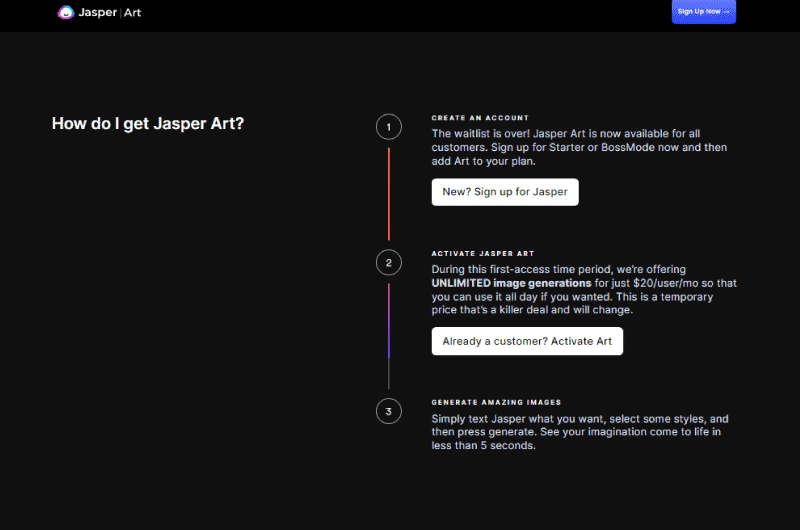Click the Jasper Art brand text
This screenshot has width=800, height=530.
[x=110, y=12]
